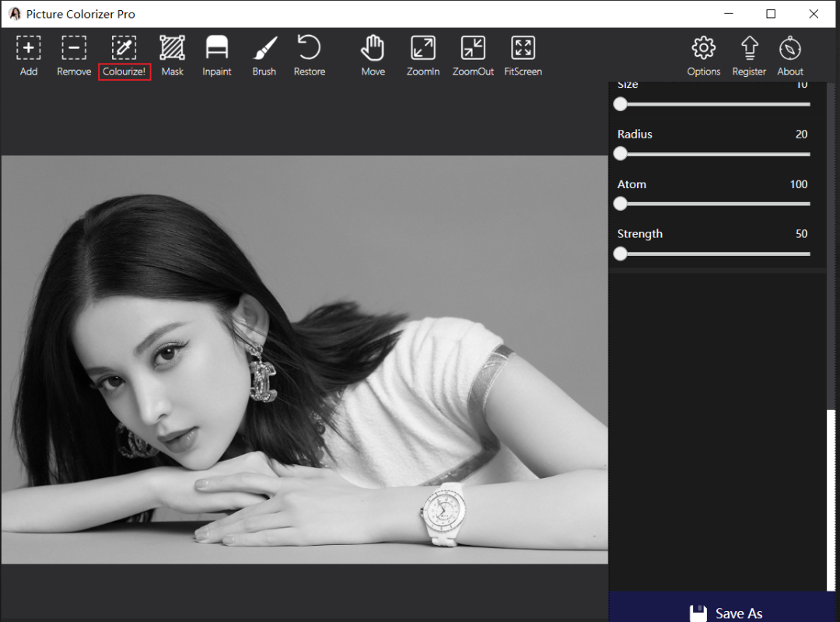Show the About information
Image resolution: width=840 pixels, height=622 pixels.
click(x=790, y=55)
